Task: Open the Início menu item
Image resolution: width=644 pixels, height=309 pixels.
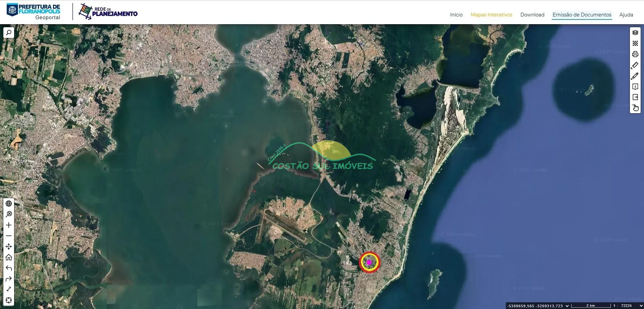Action: 456,15
